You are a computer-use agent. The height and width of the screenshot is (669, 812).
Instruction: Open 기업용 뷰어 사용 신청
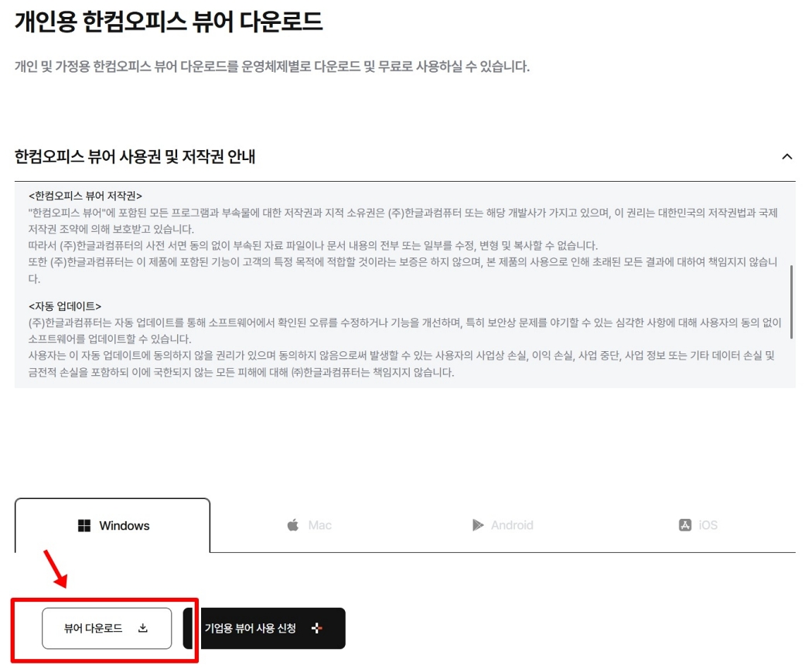click(264, 628)
